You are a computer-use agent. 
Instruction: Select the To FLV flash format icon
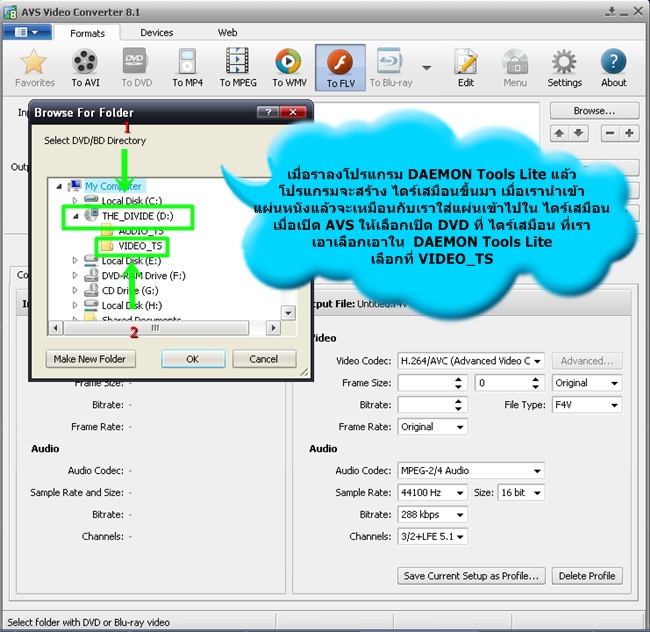340,68
